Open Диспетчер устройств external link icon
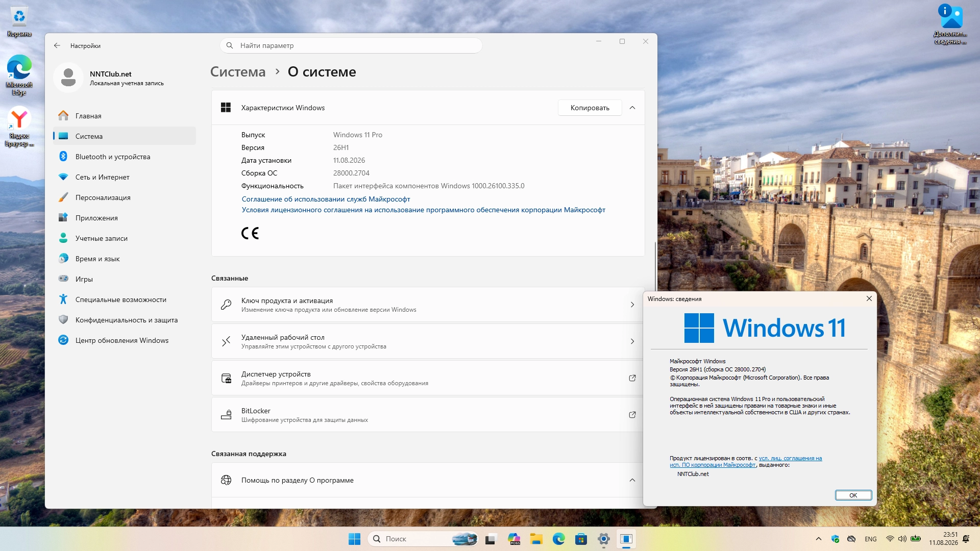 pos(632,378)
